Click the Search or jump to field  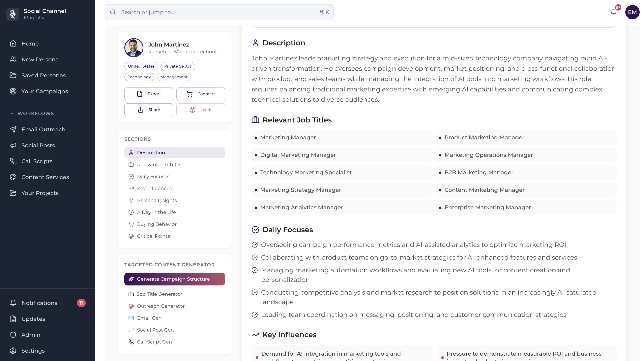(x=219, y=12)
